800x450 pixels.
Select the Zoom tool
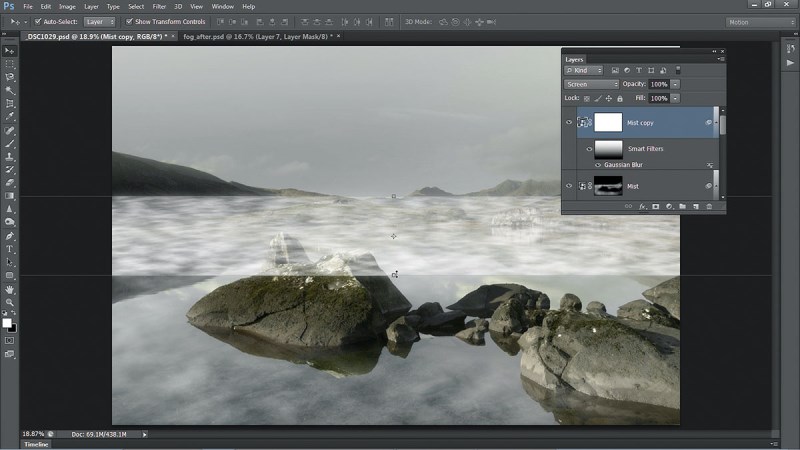coord(10,303)
